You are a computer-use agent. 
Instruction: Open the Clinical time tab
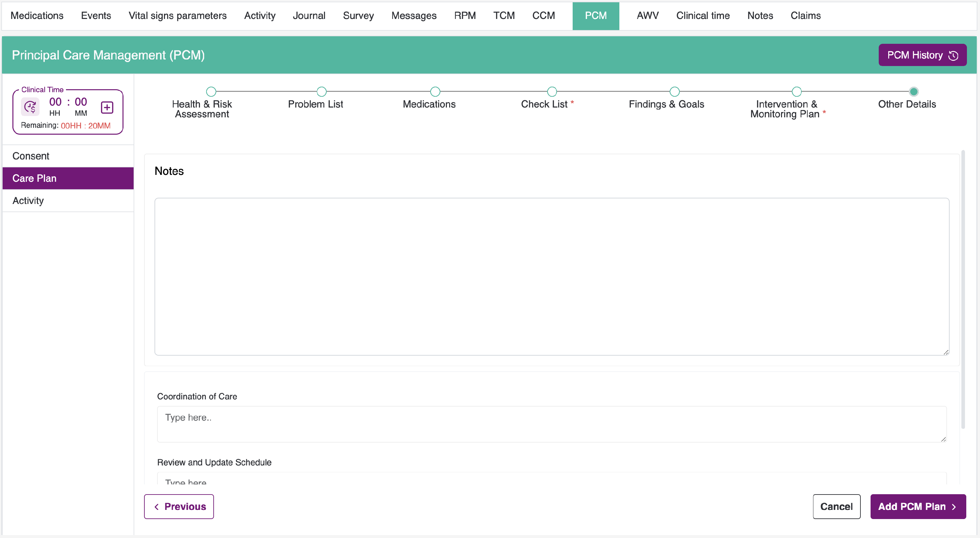point(703,16)
